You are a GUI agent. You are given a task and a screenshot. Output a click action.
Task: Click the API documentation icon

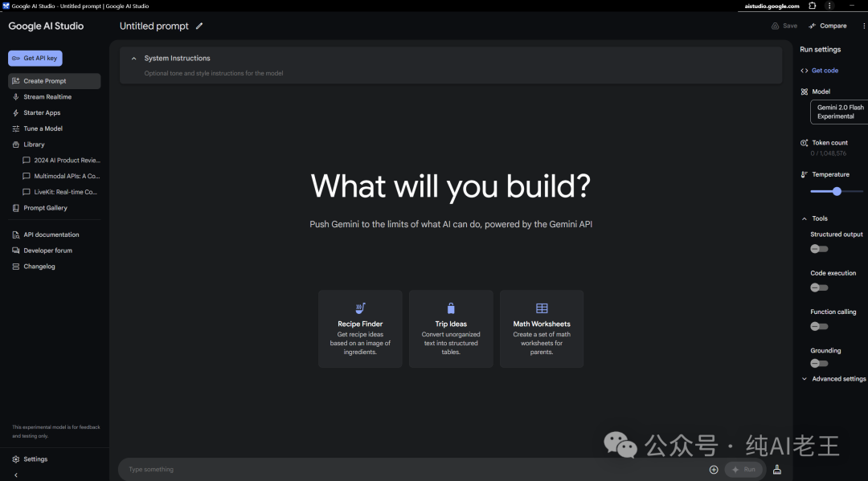[15, 235]
